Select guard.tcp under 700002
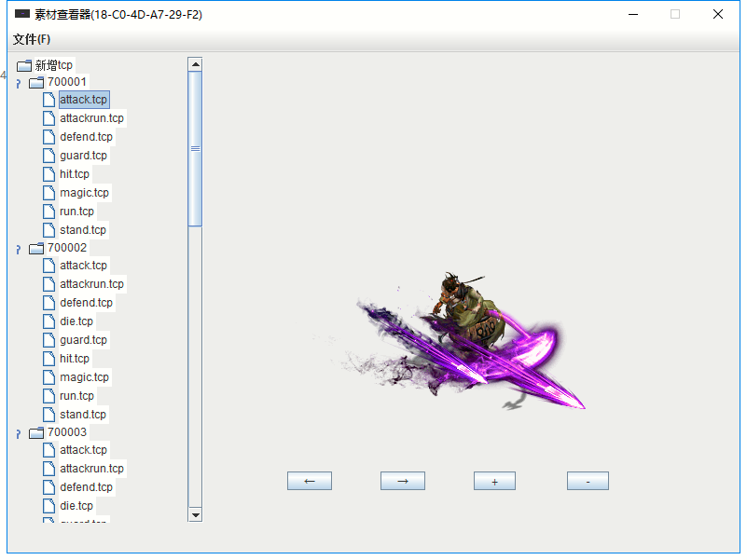Screen dimensions: 747x560 83,340
